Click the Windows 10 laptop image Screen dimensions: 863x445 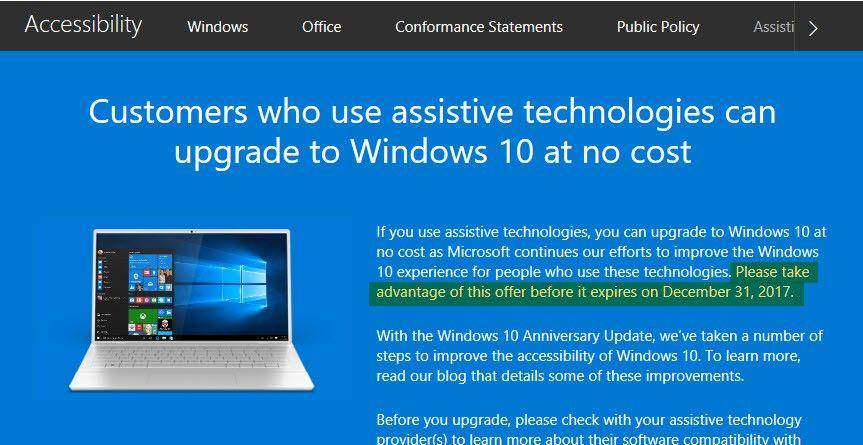[x=192, y=309]
